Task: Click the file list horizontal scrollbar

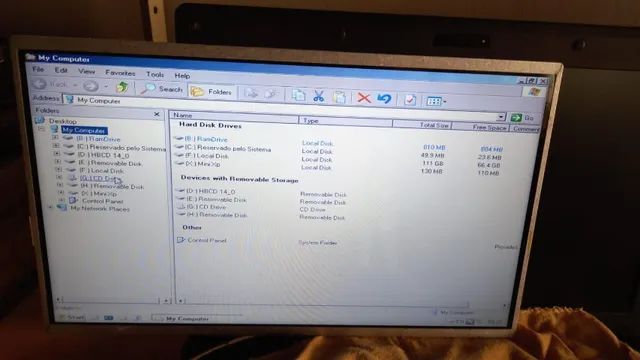Action: [x=342, y=303]
